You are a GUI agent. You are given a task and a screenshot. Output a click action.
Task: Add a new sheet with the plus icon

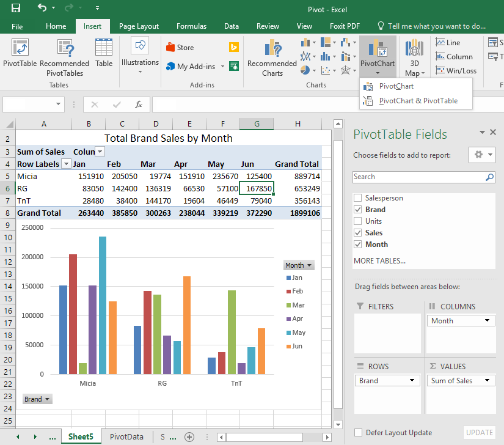pos(189,437)
